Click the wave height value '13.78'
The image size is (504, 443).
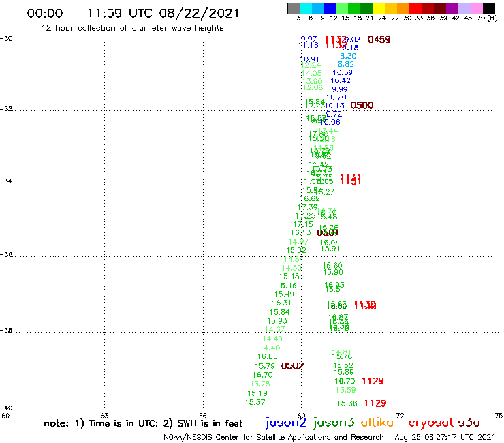point(260,384)
